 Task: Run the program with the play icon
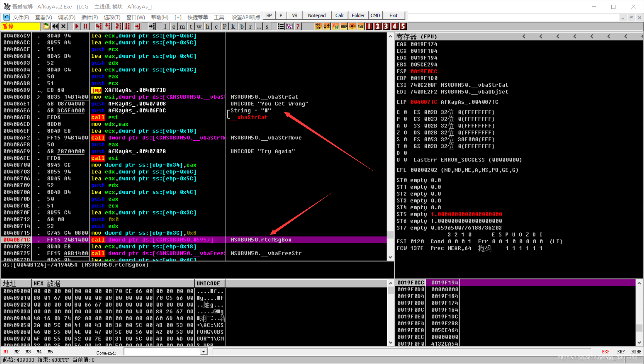coord(77,27)
